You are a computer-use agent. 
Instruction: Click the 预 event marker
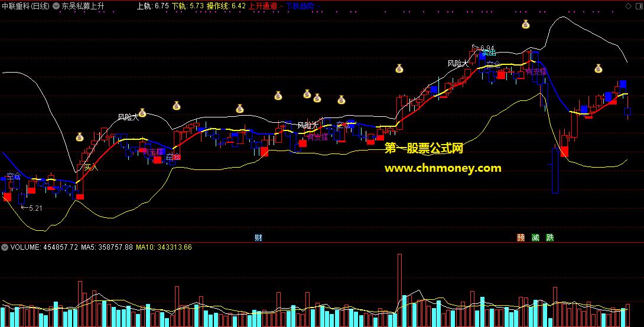521,237
